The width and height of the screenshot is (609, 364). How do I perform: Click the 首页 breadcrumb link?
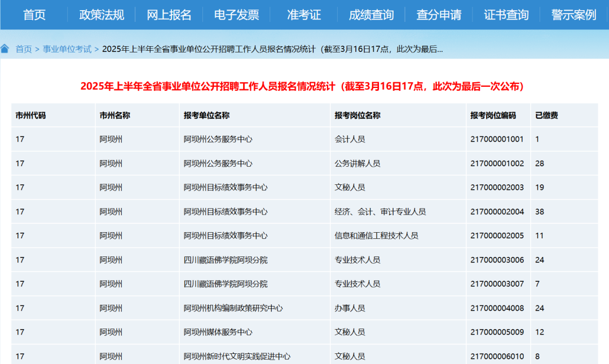point(24,49)
